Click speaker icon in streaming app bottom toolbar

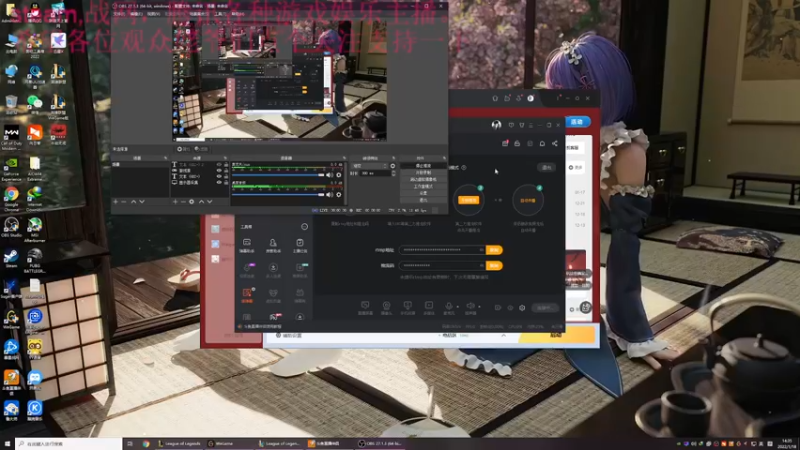[470, 306]
